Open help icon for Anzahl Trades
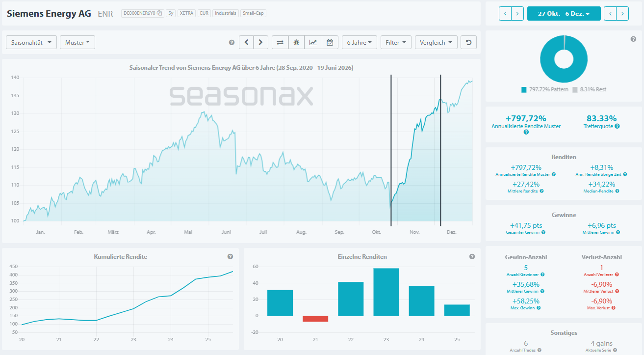644x355 pixels. click(540, 350)
